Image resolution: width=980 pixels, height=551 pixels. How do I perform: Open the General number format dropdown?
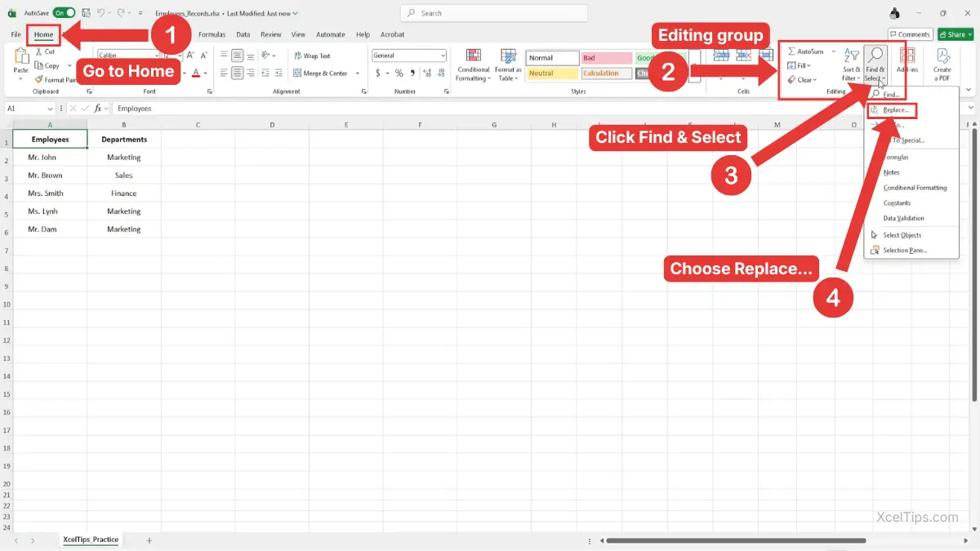[443, 56]
